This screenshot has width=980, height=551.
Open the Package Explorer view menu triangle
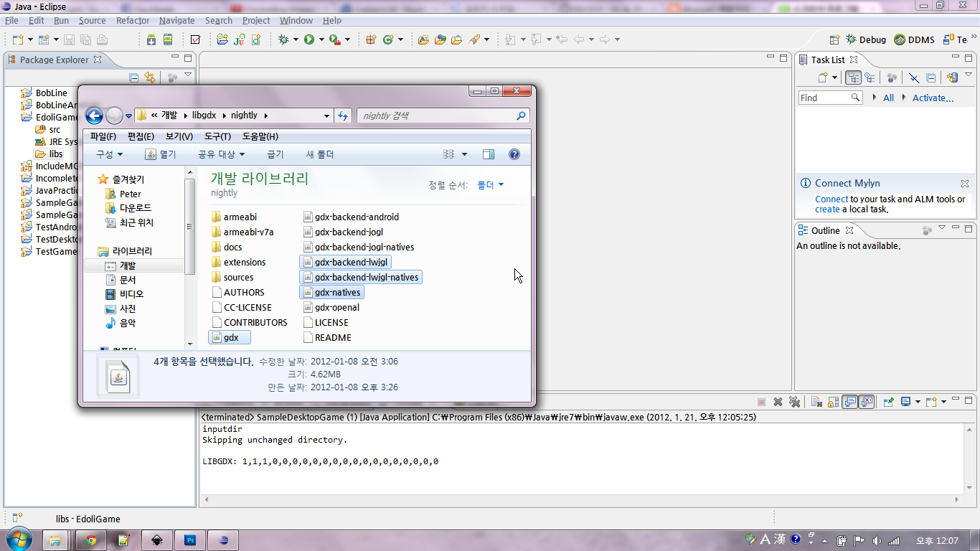[188, 75]
